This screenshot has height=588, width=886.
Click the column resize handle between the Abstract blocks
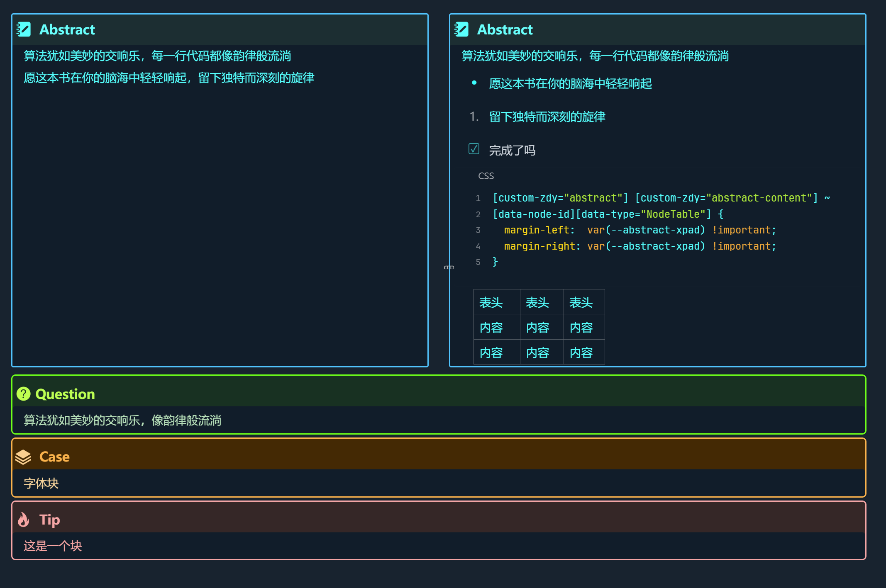[449, 267]
